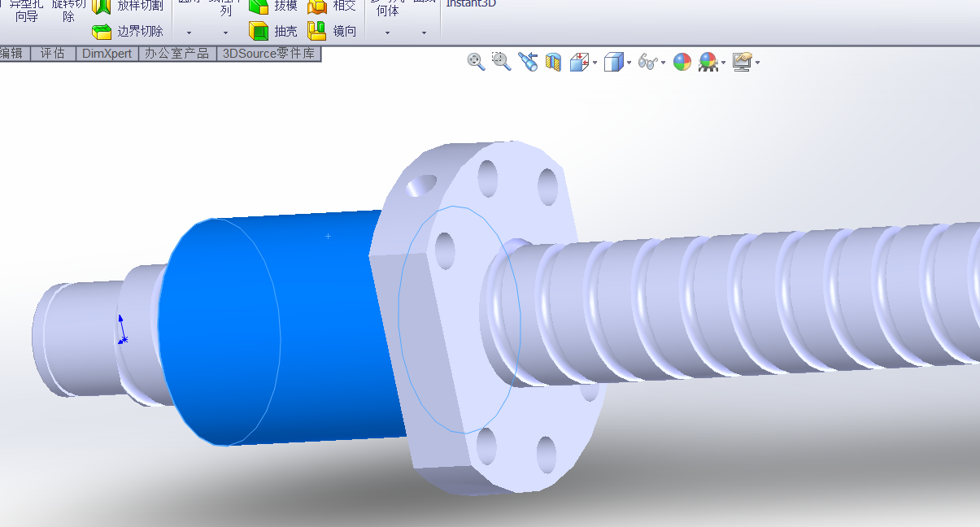Click the Edit Appearance color ball icon
The height and width of the screenshot is (527, 980).
click(682, 63)
